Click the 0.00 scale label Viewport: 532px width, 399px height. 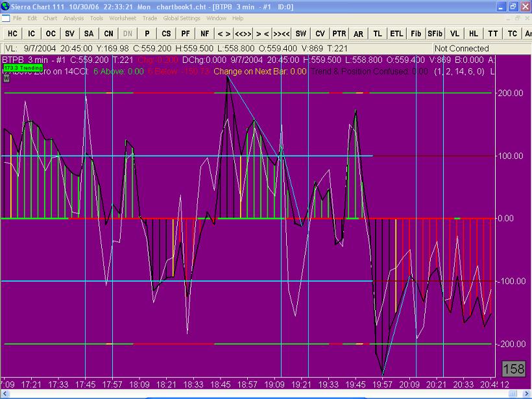coord(505,218)
